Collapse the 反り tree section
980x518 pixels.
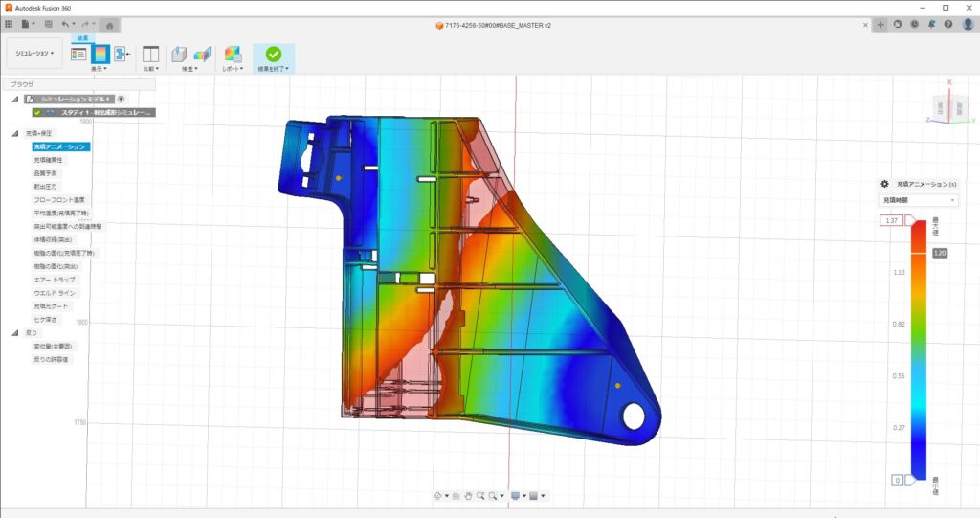point(14,332)
